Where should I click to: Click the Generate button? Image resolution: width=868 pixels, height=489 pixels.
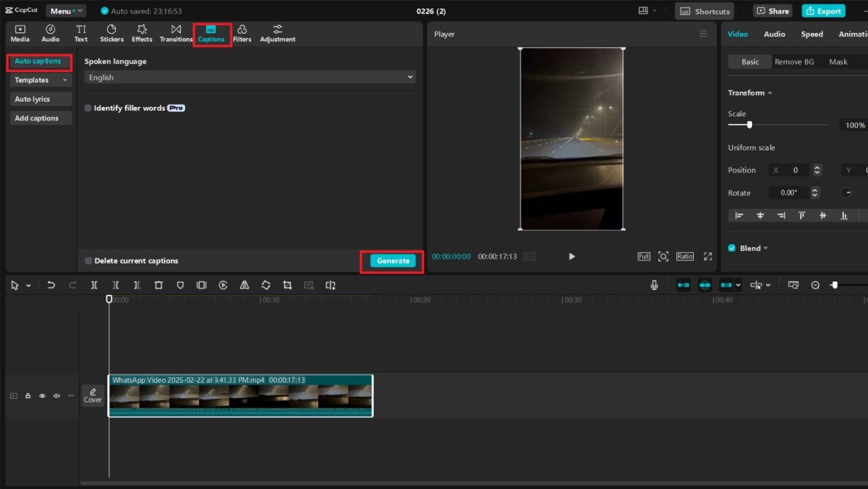tap(393, 261)
